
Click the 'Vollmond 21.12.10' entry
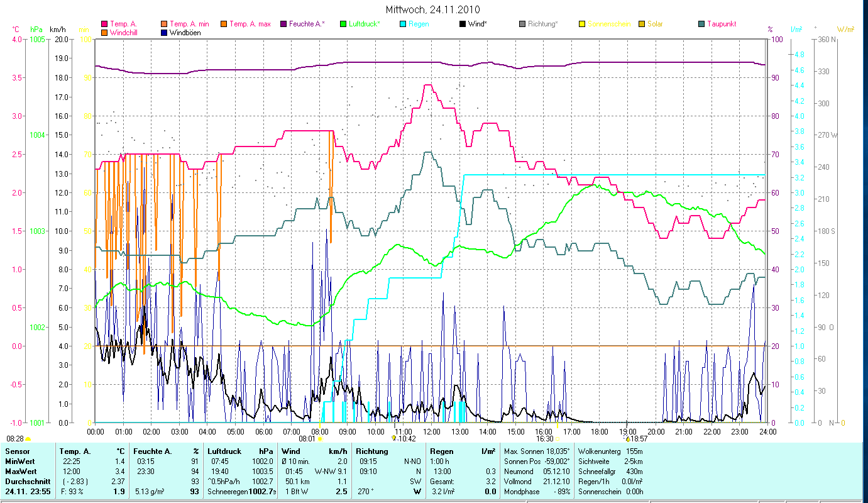[536, 481]
